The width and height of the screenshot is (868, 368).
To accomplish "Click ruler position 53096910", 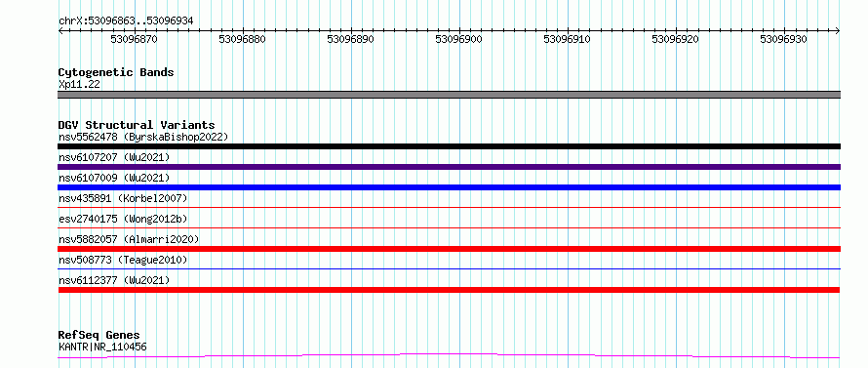I will click(567, 39).
